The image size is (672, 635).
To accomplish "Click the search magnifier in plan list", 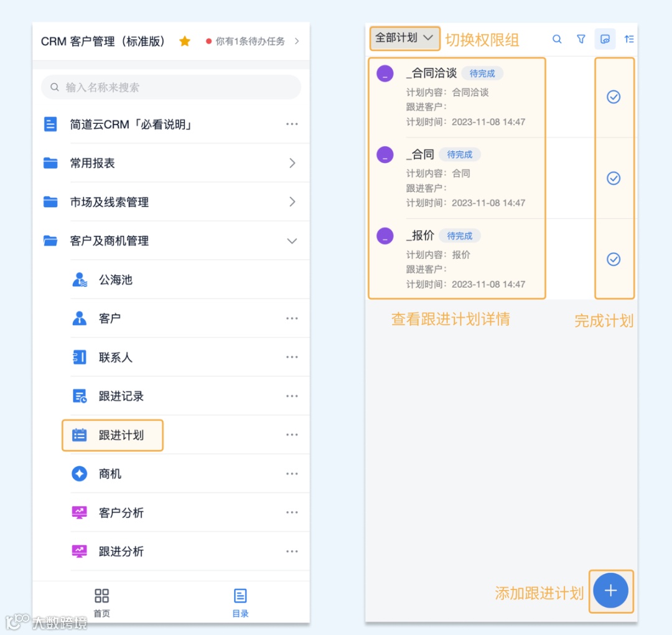I will pyautogui.click(x=557, y=39).
